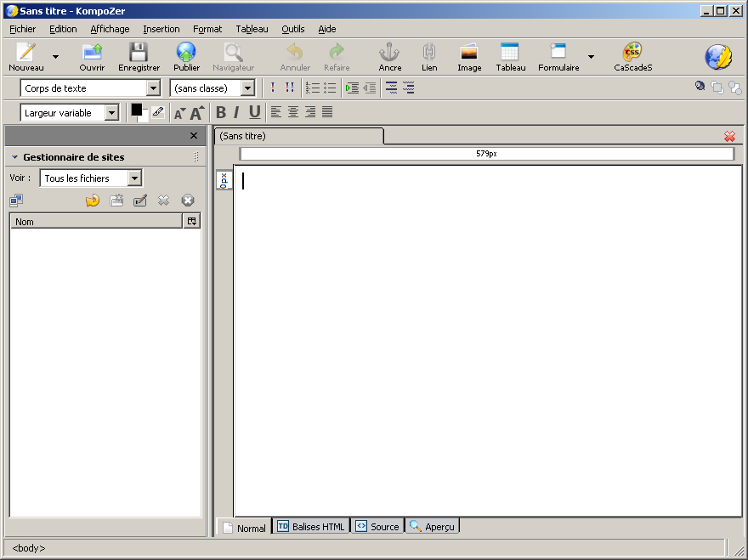Viewport: 748px width, 560px height.
Task: Insert a picture with the Image icon
Action: (x=469, y=52)
